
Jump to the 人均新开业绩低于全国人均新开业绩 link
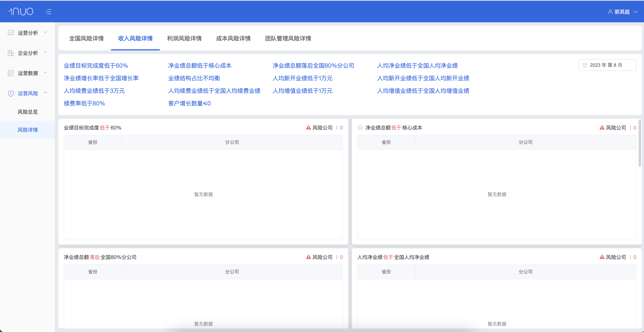coord(423,78)
